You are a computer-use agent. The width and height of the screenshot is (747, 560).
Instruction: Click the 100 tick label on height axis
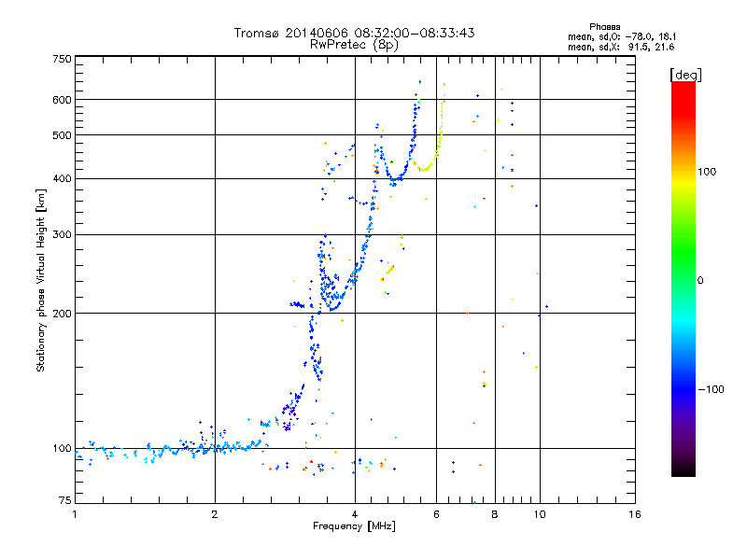[x=62, y=448]
